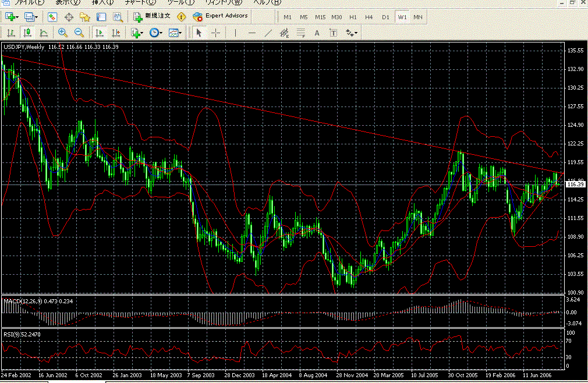The image size is (588, 383).
Task: Open the chart templates dropdown
Action: (x=175, y=33)
